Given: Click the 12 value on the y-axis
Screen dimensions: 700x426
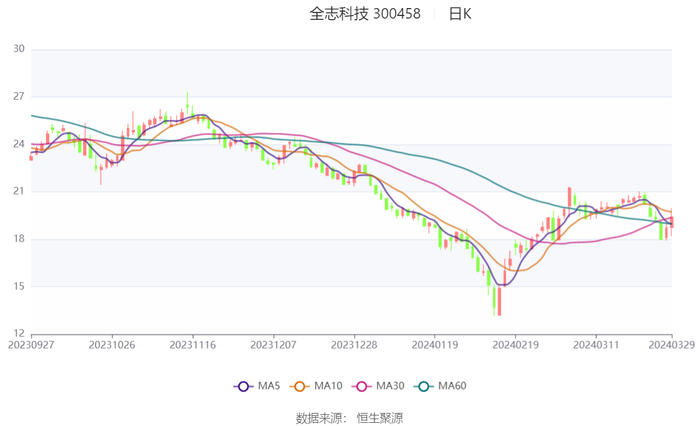Looking at the screenshot, I should [18, 334].
